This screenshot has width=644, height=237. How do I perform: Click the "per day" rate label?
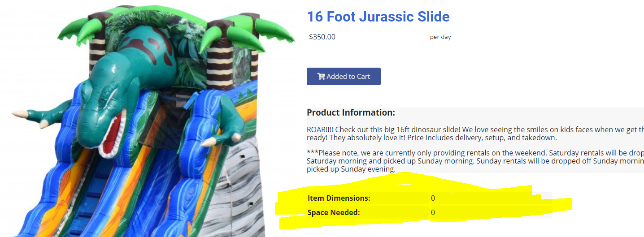point(440,37)
